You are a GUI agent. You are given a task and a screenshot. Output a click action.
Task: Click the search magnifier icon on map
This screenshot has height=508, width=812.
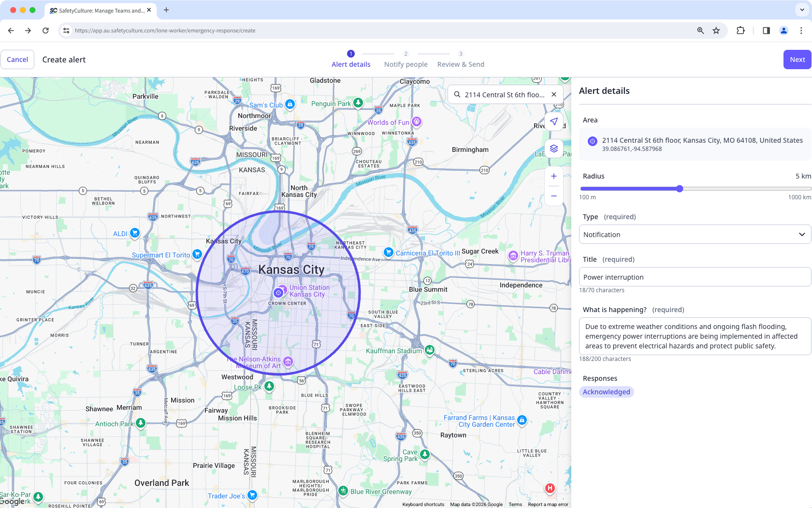[457, 95]
